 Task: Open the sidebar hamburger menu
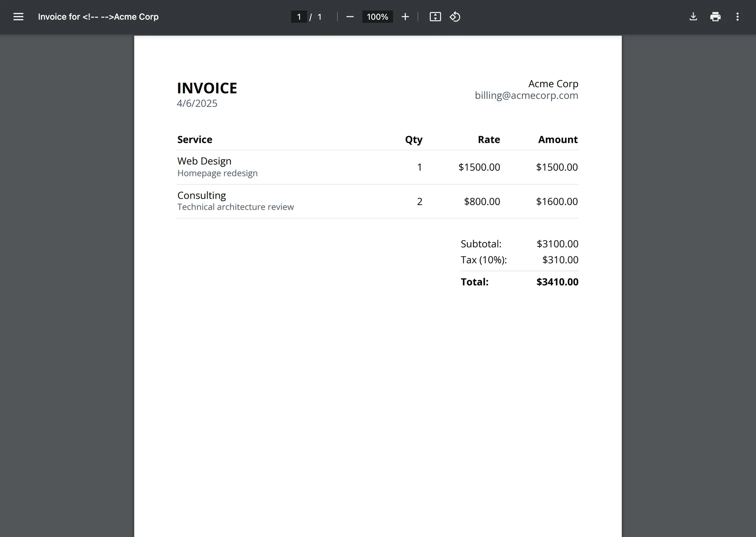coord(18,17)
